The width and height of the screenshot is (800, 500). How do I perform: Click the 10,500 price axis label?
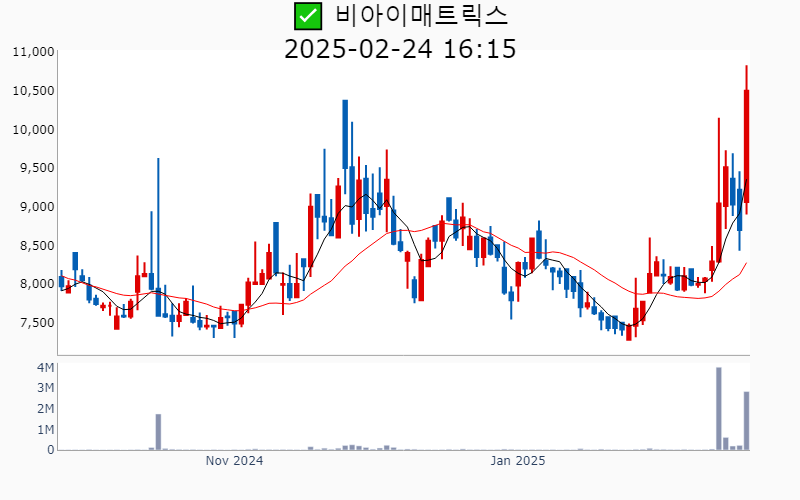coord(34,91)
